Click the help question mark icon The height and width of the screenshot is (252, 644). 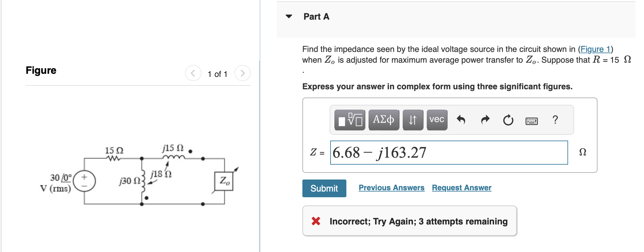pos(555,120)
